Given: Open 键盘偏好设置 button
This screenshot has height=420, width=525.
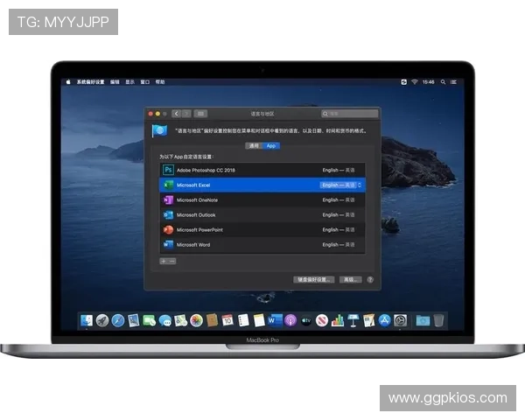Looking at the screenshot, I should [x=314, y=279].
